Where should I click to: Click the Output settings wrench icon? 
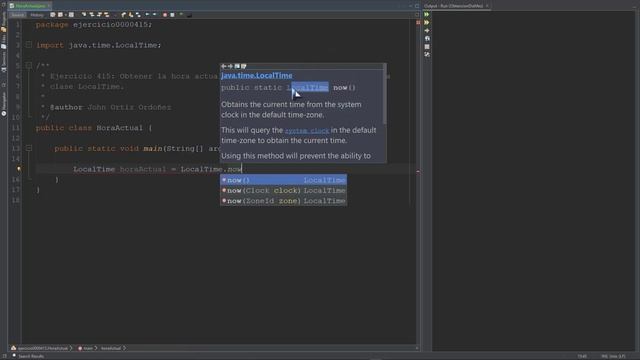(427, 54)
